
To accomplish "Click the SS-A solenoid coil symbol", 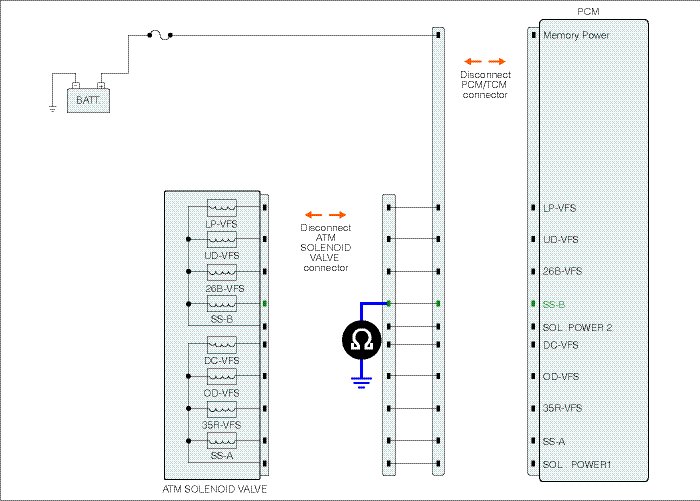I will click(x=222, y=441).
